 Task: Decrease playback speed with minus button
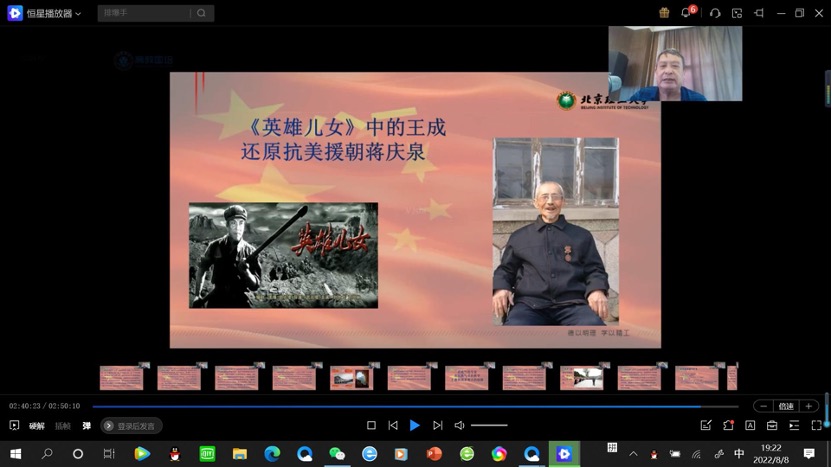coord(763,406)
